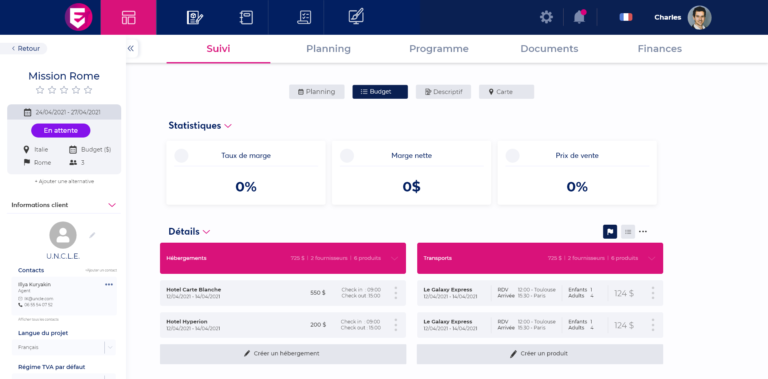
Task: Edit client with the pencil icon
Action: coord(92,235)
